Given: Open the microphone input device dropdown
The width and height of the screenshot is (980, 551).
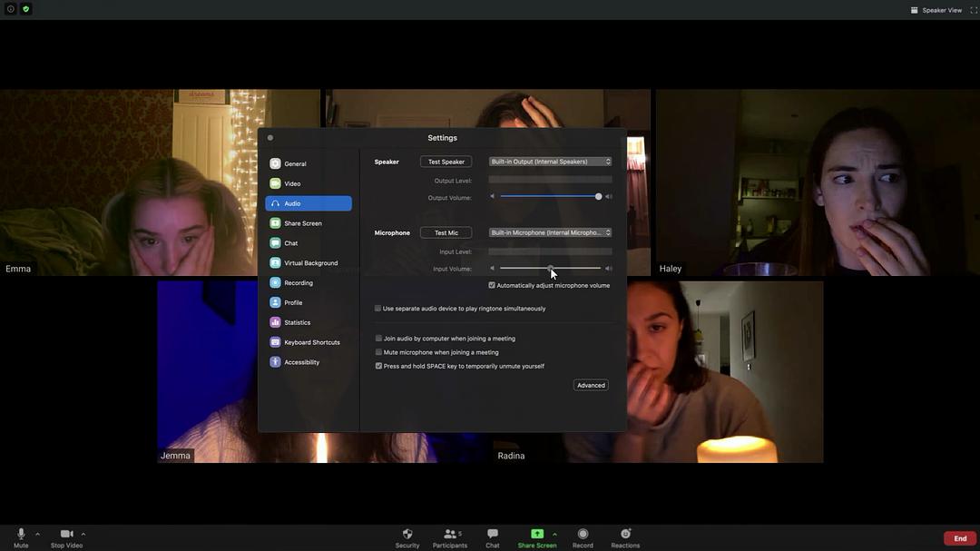Looking at the screenshot, I should tap(550, 232).
